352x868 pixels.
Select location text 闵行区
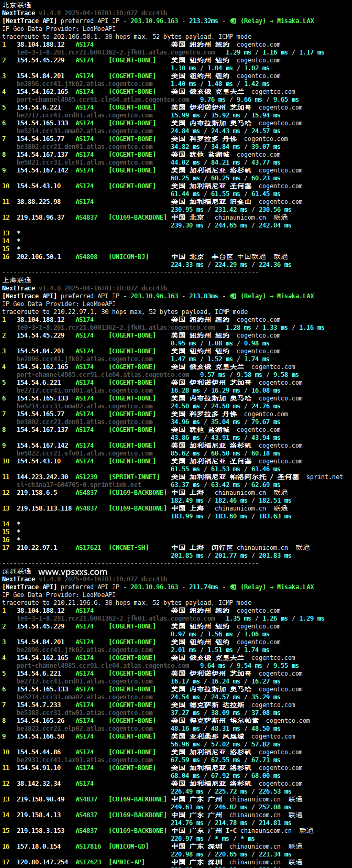coord(222,548)
